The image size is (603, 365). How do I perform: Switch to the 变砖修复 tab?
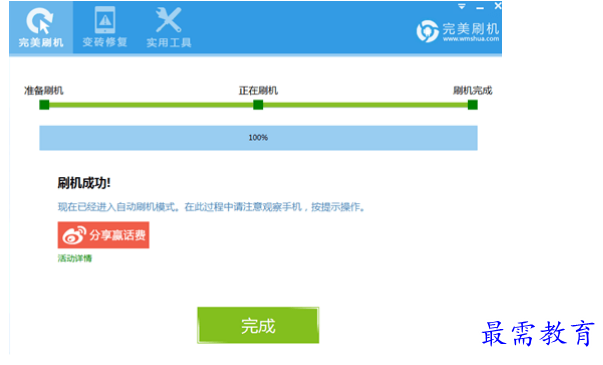pyautogui.click(x=105, y=27)
